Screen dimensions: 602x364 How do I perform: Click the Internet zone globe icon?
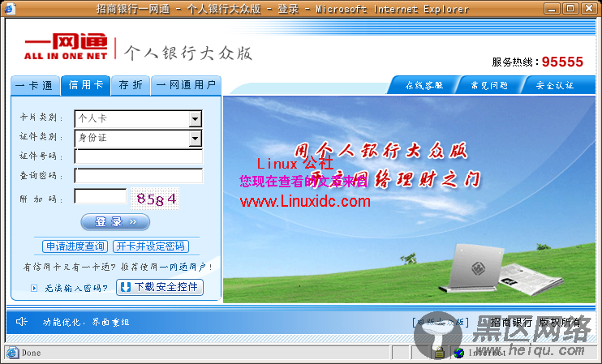point(458,353)
